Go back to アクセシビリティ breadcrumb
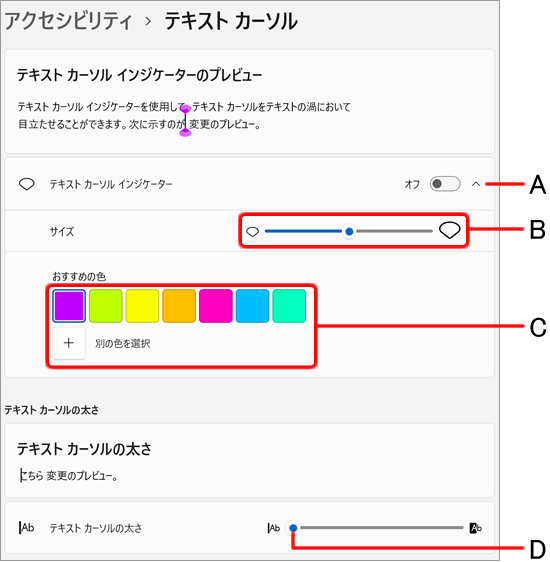The image size is (550, 562). pyautogui.click(x=68, y=21)
